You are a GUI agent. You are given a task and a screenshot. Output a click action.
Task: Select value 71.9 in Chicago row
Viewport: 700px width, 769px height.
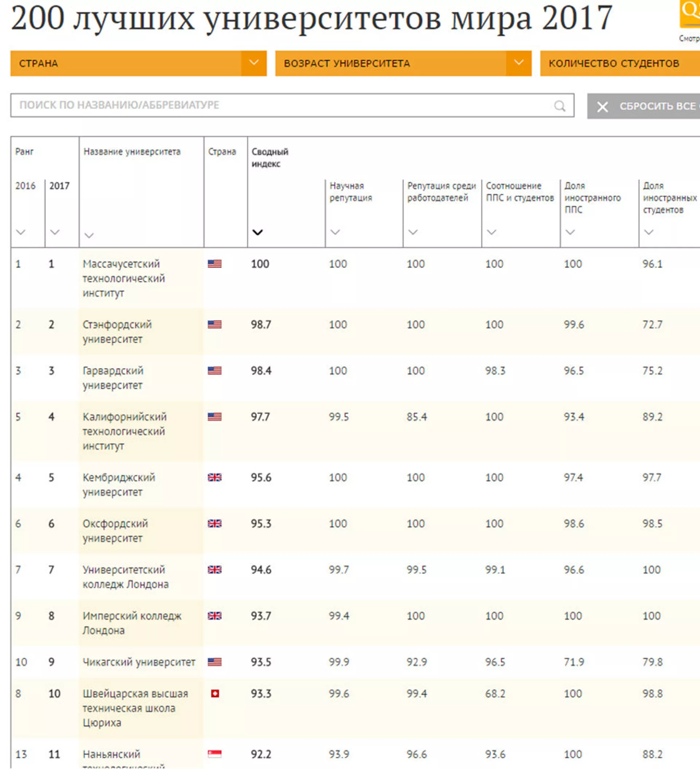(x=573, y=662)
